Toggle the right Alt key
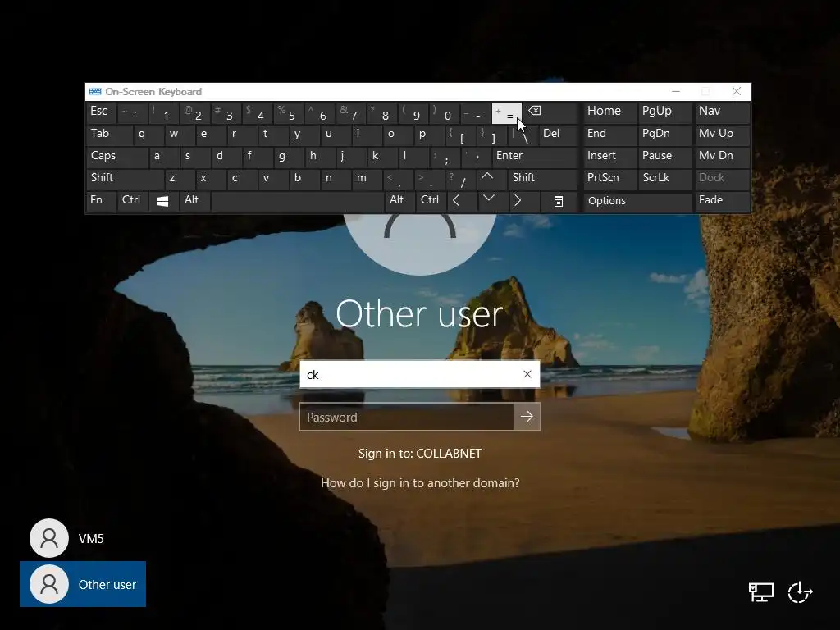Screen dimensions: 840x630 (399, 201)
